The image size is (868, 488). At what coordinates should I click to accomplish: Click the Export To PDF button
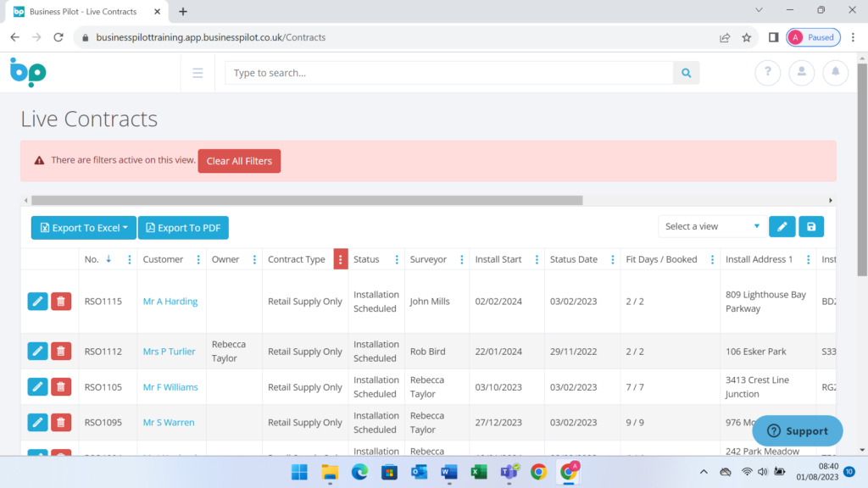pyautogui.click(x=183, y=228)
